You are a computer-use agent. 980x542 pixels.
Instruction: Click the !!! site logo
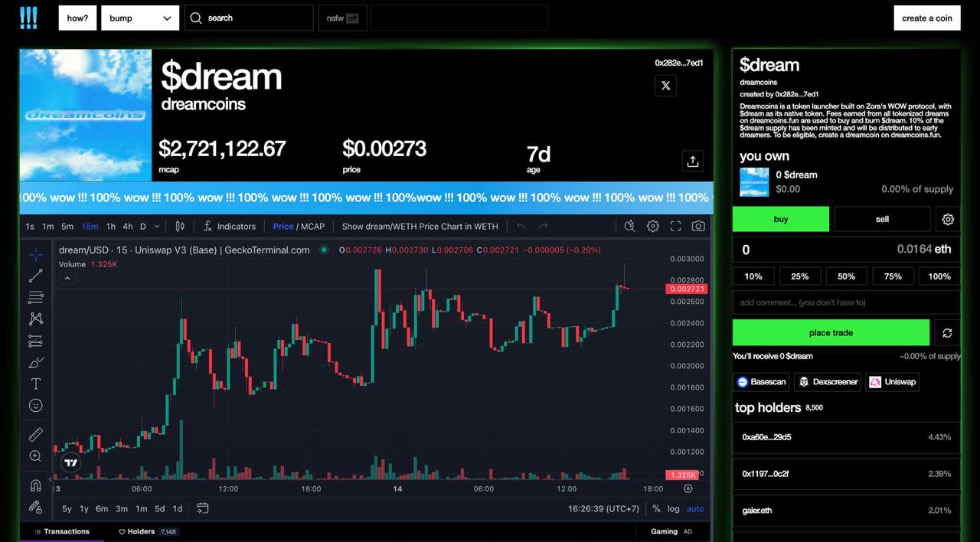[x=28, y=18]
